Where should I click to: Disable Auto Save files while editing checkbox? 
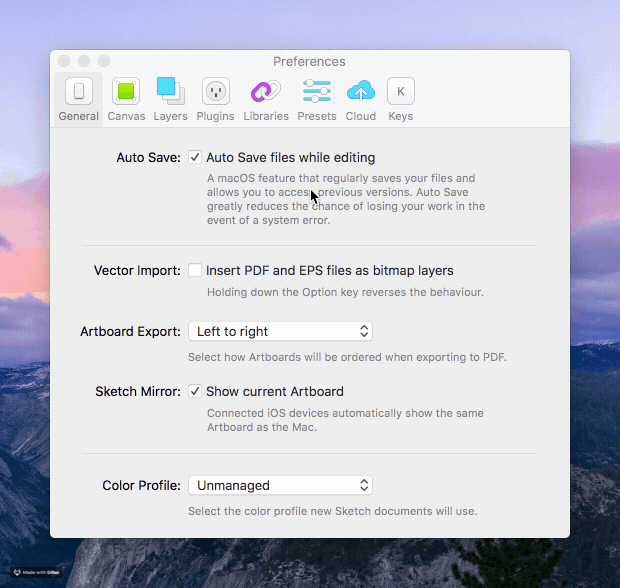pos(195,157)
